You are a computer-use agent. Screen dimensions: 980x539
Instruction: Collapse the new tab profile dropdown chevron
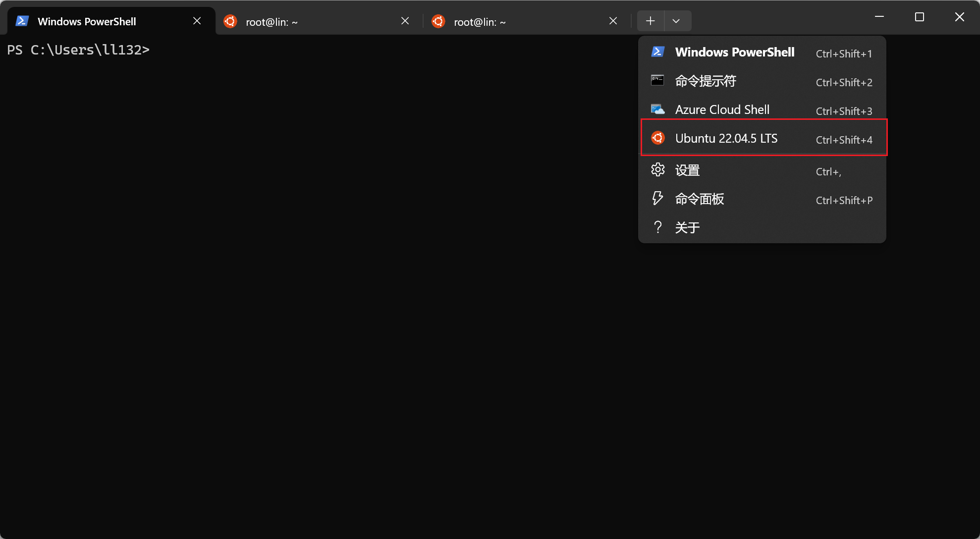676,21
